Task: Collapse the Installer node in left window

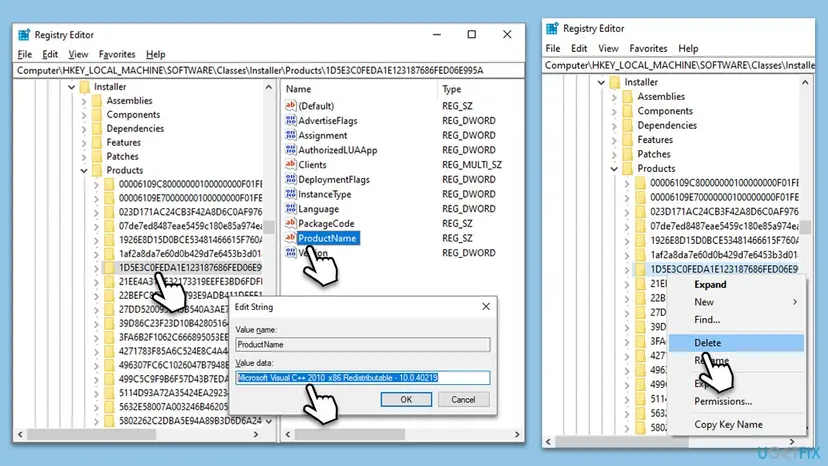Action: tap(72, 87)
